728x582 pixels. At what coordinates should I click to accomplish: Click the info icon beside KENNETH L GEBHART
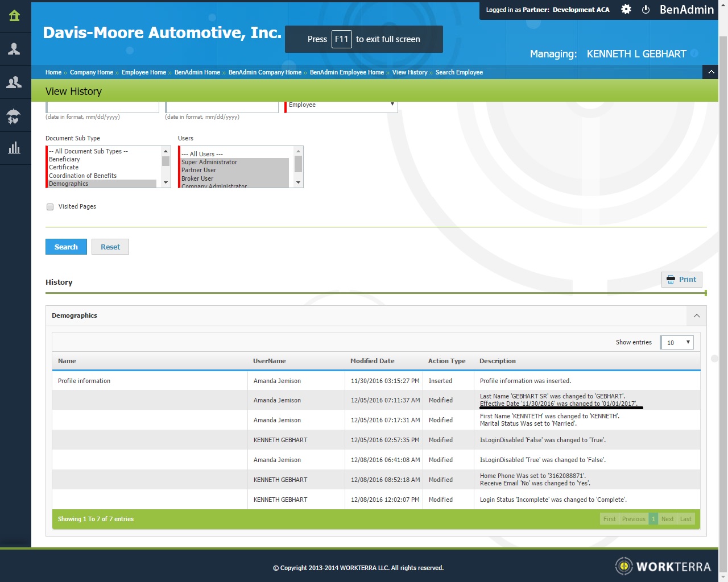(x=694, y=53)
